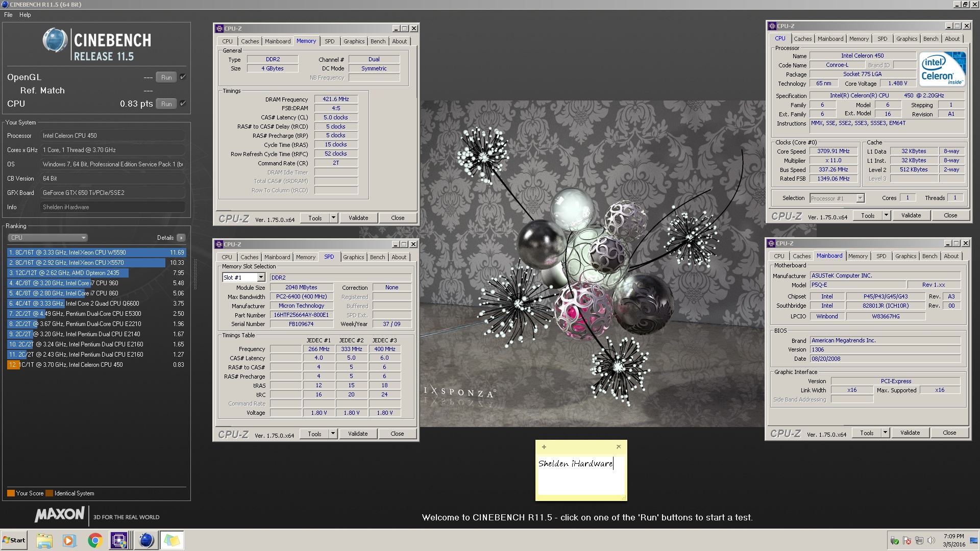Click the network tray icon

919,541
